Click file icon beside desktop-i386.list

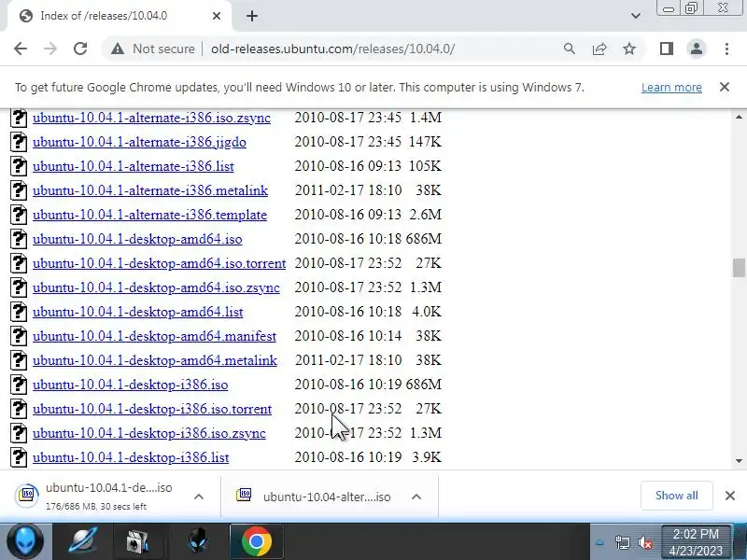[19, 457]
